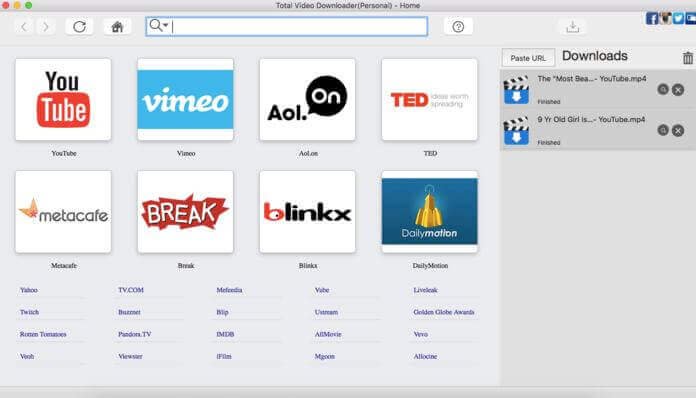Open the Golden Globe Awards link

coord(444,312)
